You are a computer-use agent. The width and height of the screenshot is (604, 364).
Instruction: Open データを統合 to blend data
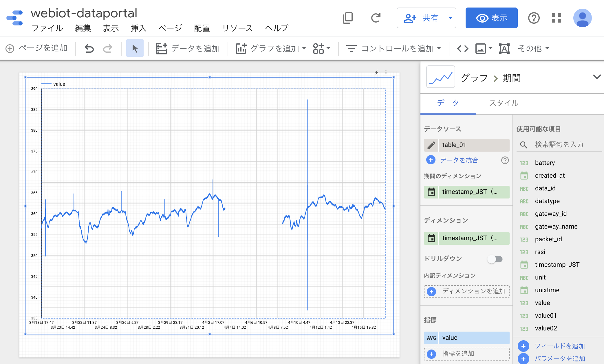[459, 160]
